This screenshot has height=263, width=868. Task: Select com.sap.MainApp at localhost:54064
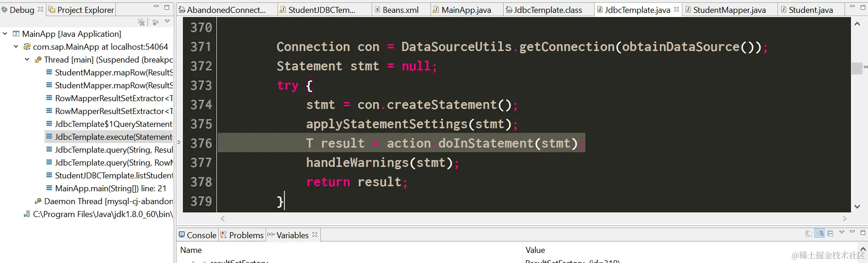(x=96, y=46)
